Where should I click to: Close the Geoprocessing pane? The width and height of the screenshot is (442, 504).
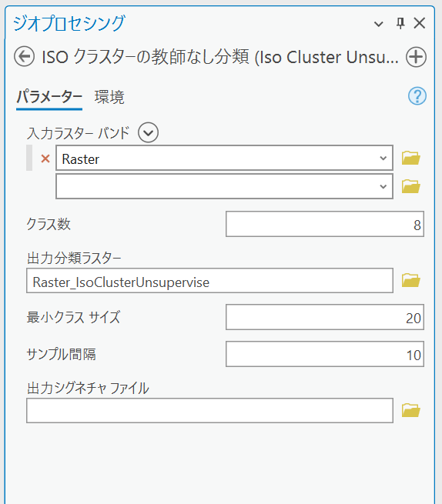click(x=420, y=23)
